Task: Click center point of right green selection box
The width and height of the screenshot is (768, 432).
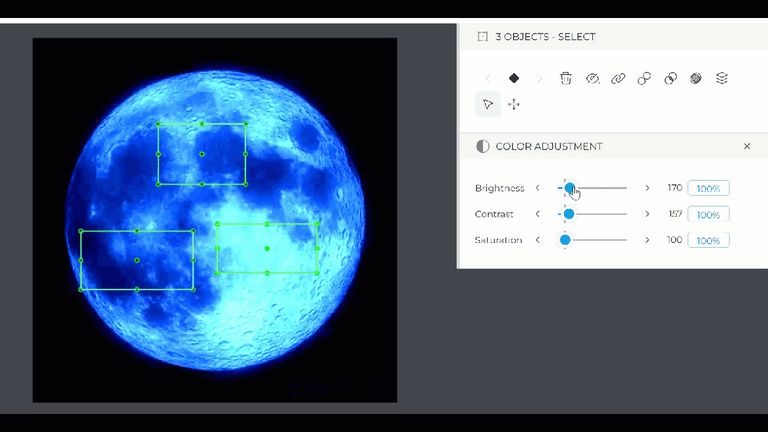Action: pyautogui.click(x=267, y=248)
